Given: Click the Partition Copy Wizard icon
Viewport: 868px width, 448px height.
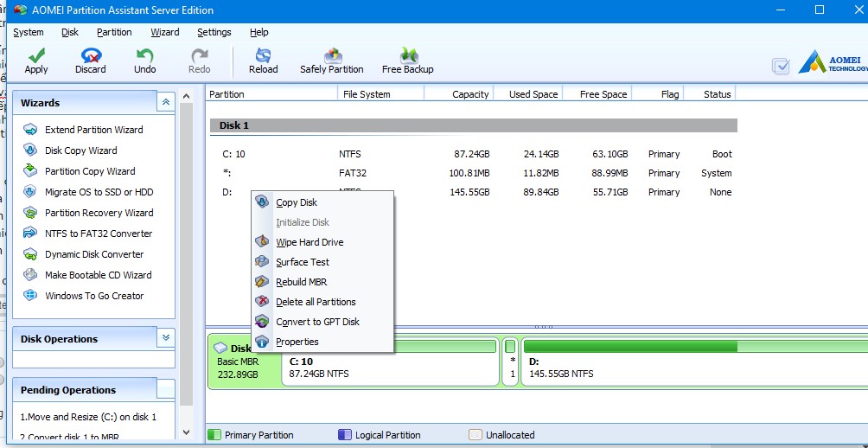Looking at the screenshot, I should 30,171.
